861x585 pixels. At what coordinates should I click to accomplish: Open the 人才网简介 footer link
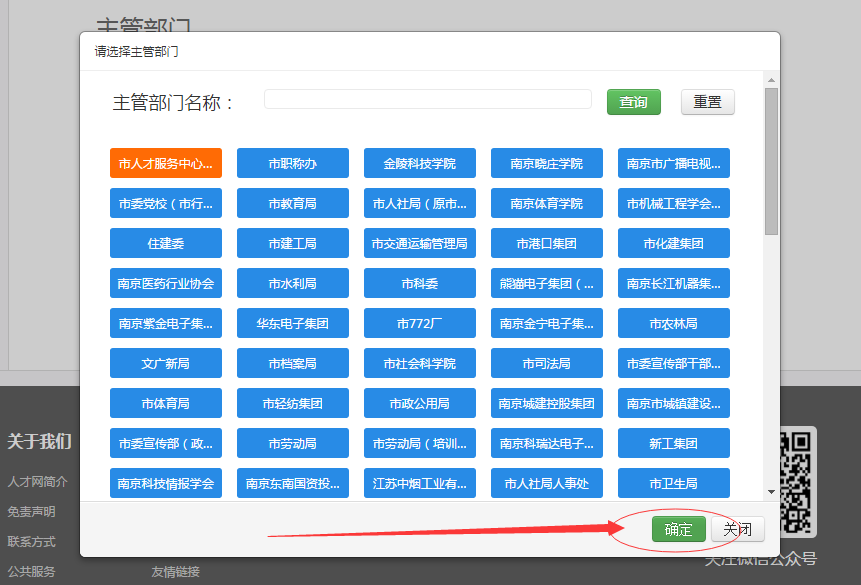point(38,481)
